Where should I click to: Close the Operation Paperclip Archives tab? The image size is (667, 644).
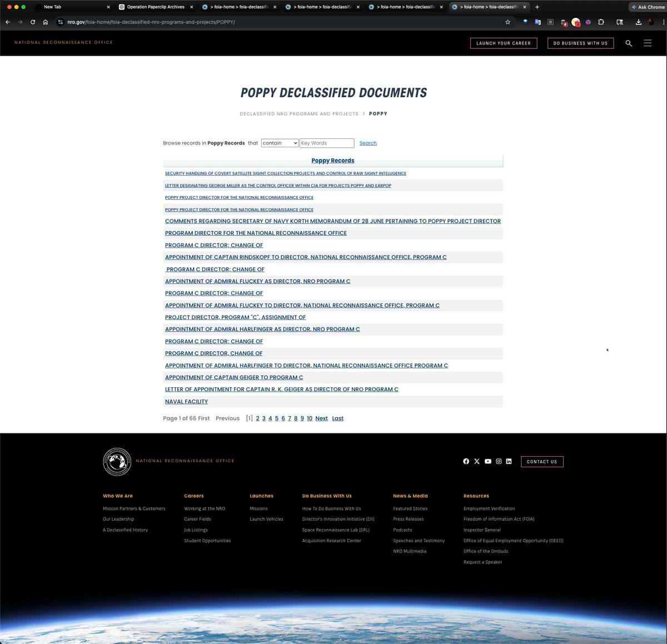tap(192, 7)
